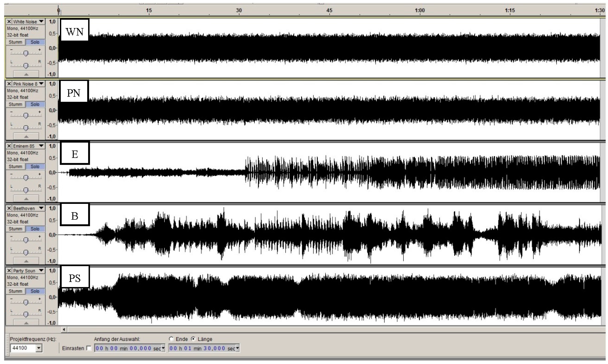The image size is (608, 364).
Task: Click the pan slider on Party Sound track
Action: (26, 314)
